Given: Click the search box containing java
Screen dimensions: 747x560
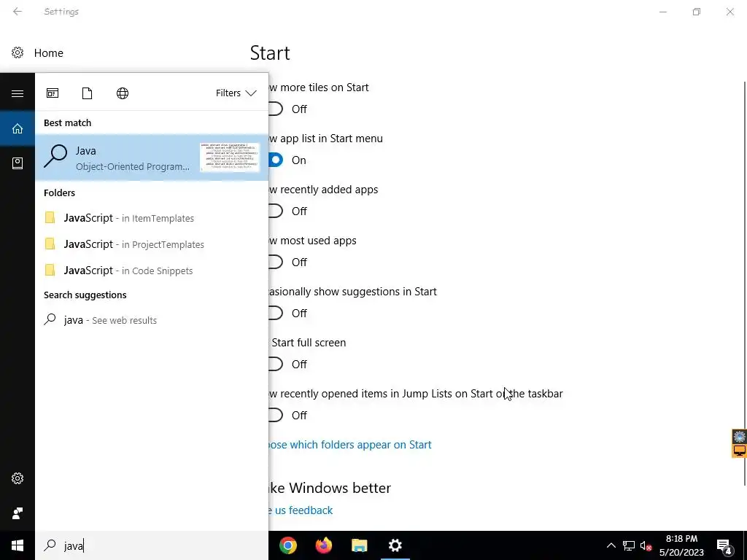Looking at the screenshot, I should coord(152,545).
